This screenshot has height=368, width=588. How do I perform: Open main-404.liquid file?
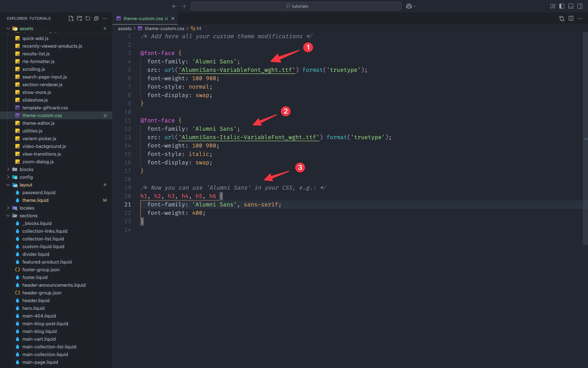click(x=39, y=316)
